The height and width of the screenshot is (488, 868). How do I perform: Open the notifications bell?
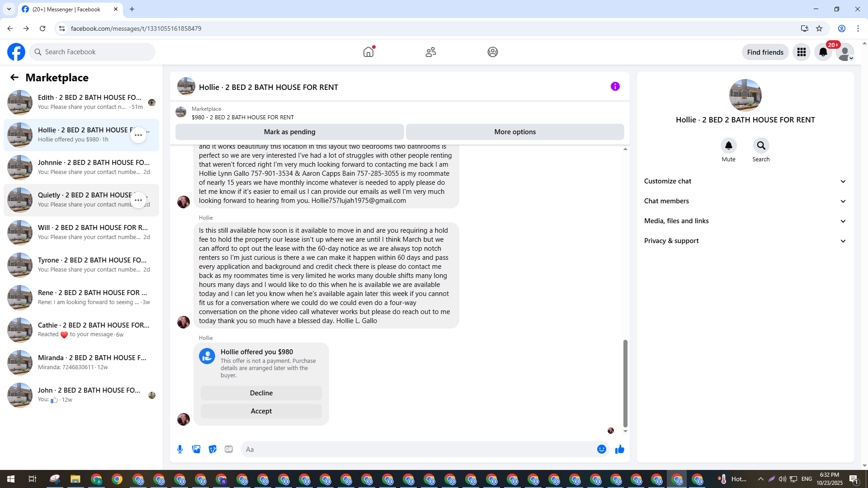pyautogui.click(x=823, y=52)
